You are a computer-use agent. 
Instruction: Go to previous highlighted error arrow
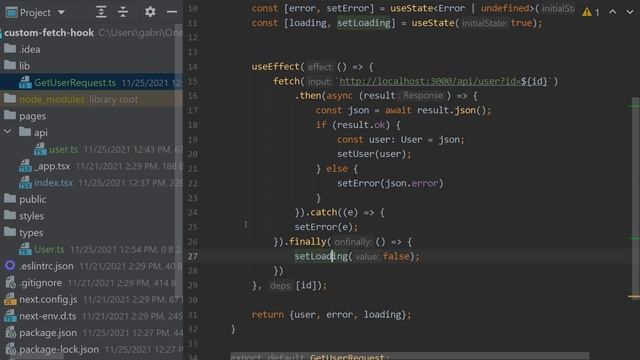coord(613,12)
